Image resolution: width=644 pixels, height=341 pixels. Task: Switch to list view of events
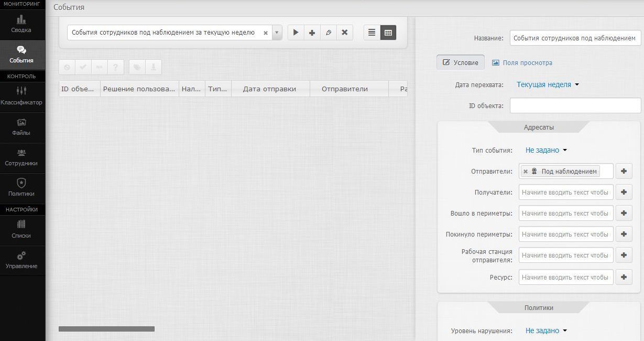[x=372, y=33]
